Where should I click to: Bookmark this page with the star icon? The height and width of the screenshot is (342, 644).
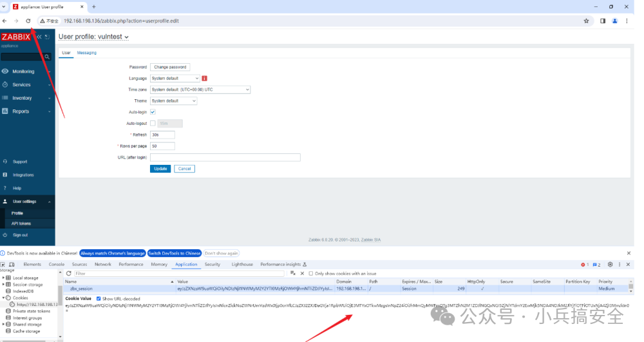point(586,21)
